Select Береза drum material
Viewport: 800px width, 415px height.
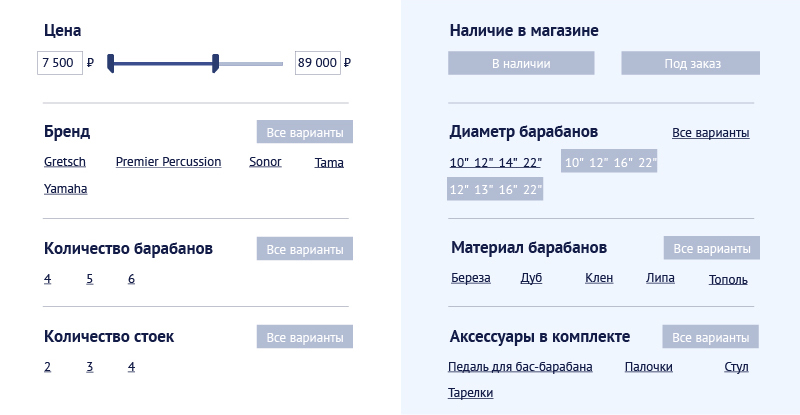(x=471, y=278)
